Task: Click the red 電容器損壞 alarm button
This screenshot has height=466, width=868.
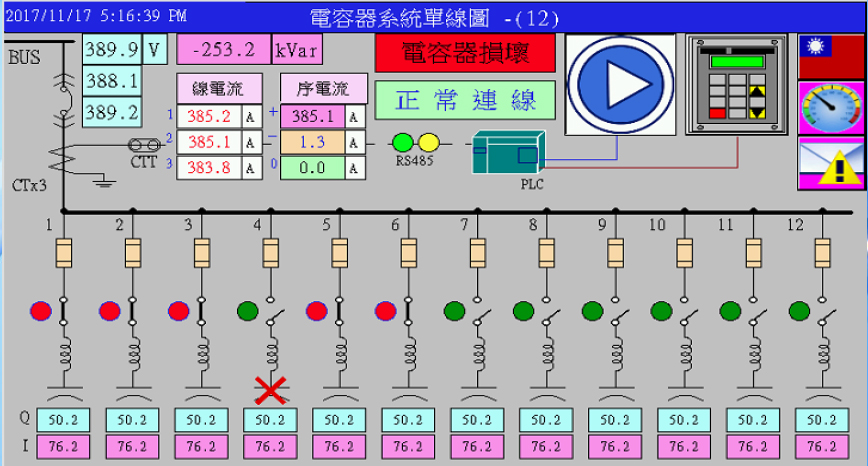Action: click(464, 53)
